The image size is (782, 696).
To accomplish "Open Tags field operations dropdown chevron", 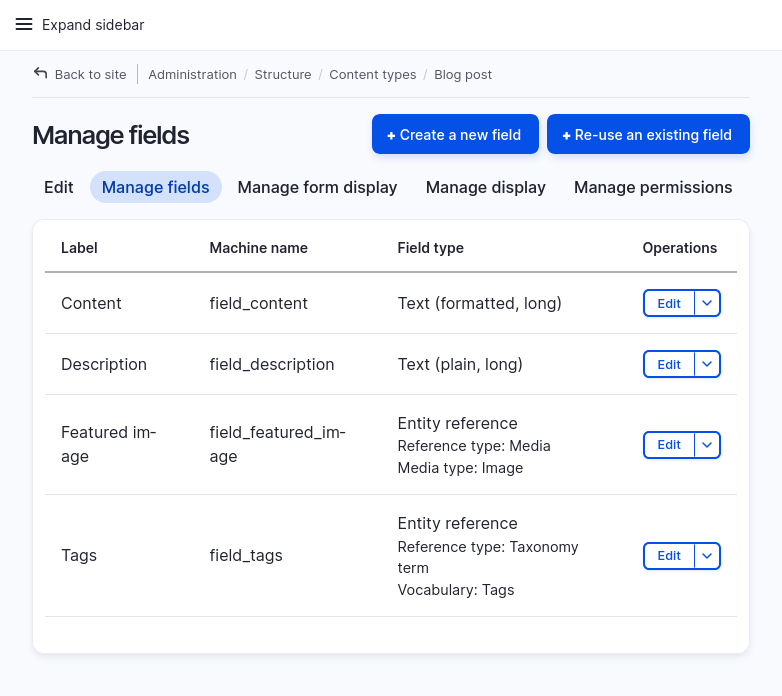I will point(707,556).
